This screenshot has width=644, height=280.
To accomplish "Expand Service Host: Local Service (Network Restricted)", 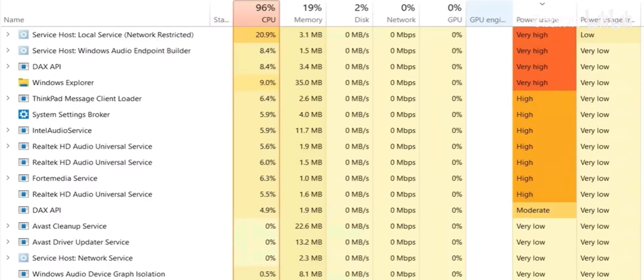I will [x=8, y=34].
